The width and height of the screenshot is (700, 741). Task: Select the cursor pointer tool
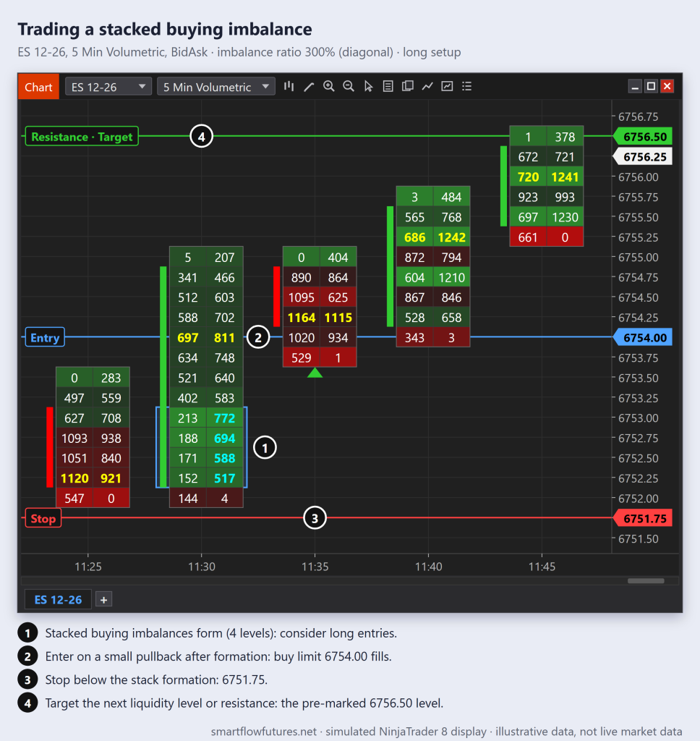[x=368, y=87]
